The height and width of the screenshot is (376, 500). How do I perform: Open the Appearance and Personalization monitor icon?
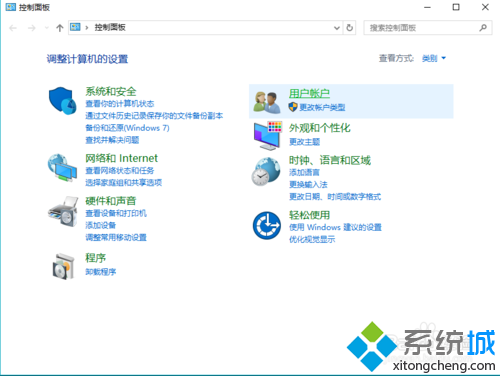coord(267,136)
